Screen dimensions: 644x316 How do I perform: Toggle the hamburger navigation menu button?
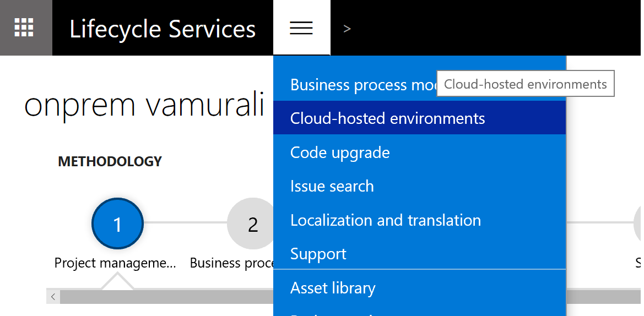[301, 28]
